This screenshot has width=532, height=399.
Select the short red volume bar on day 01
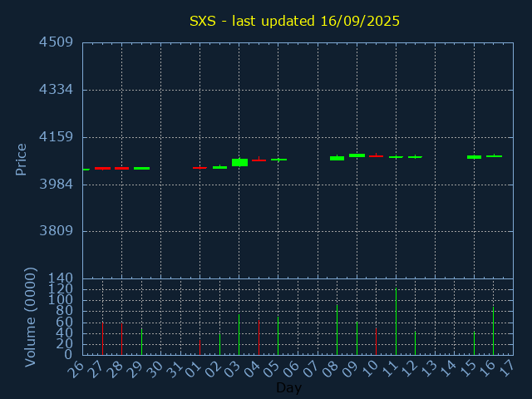(199, 347)
